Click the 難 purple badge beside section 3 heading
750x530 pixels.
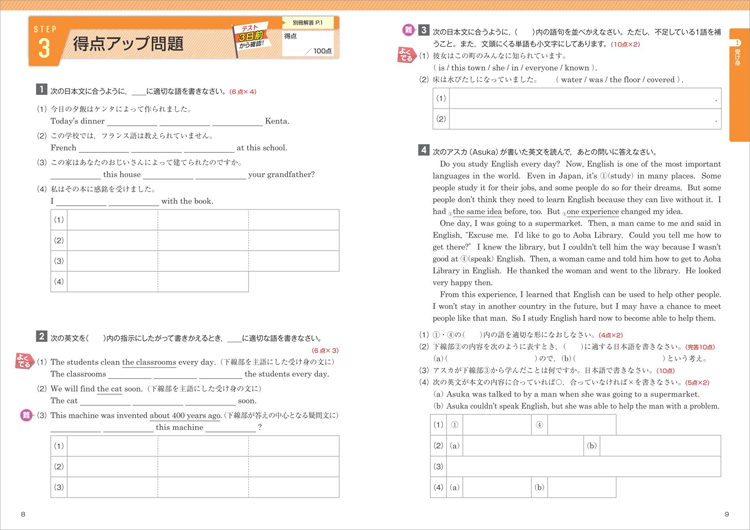click(x=408, y=30)
